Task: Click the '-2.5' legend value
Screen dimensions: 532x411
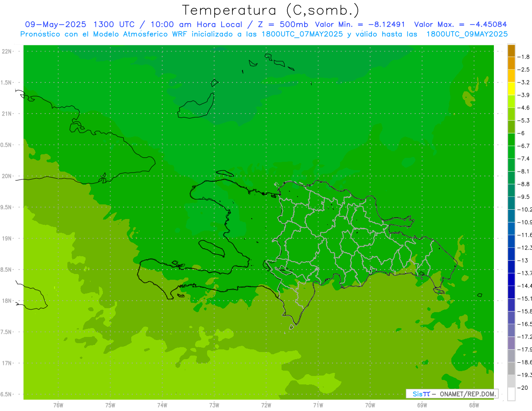Action: click(x=524, y=70)
